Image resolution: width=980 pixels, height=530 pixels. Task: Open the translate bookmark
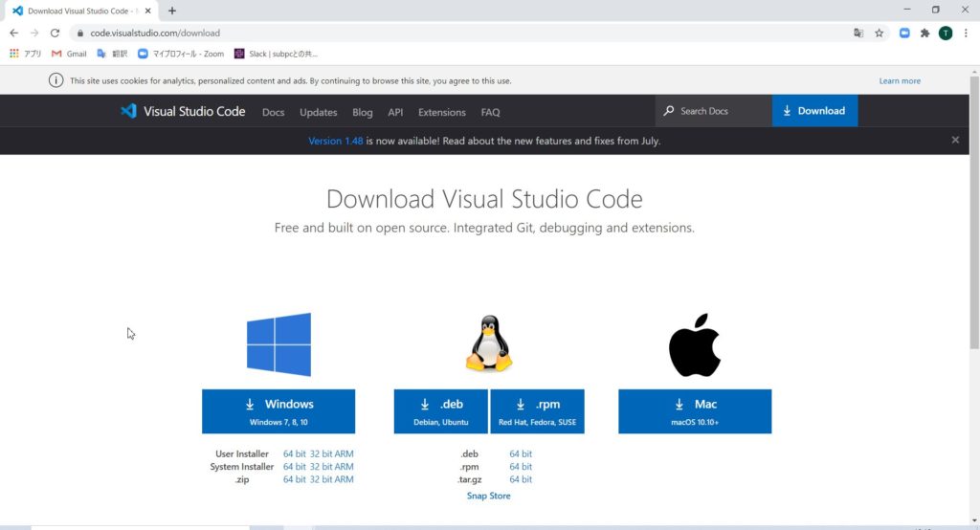point(113,54)
